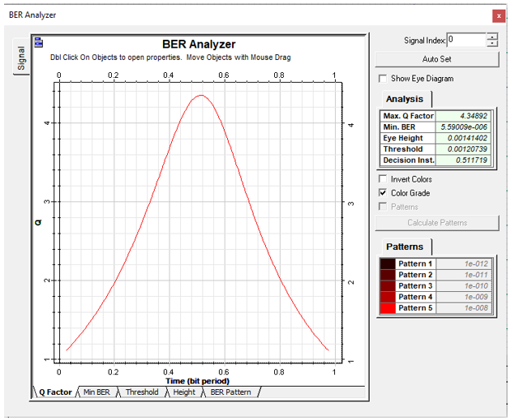515x420 pixels.
Task: Click the Calculate Patterns button
Action: pos(437,223)
